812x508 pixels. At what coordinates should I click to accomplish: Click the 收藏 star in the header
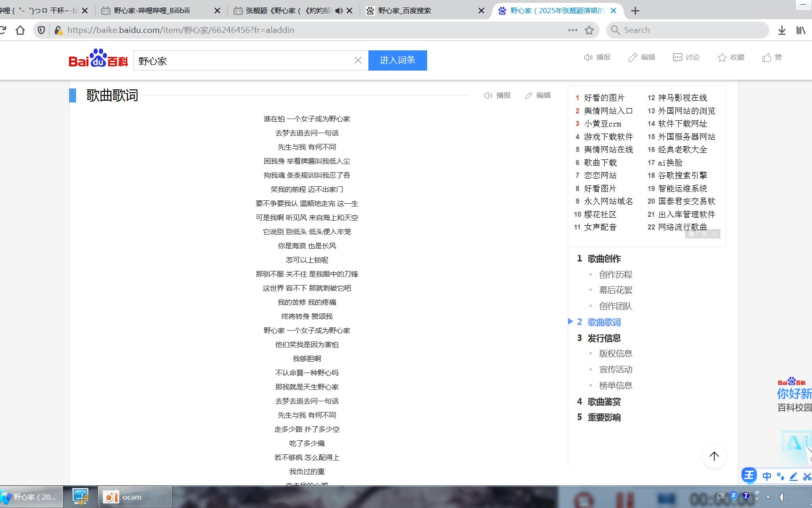[722, 57]
